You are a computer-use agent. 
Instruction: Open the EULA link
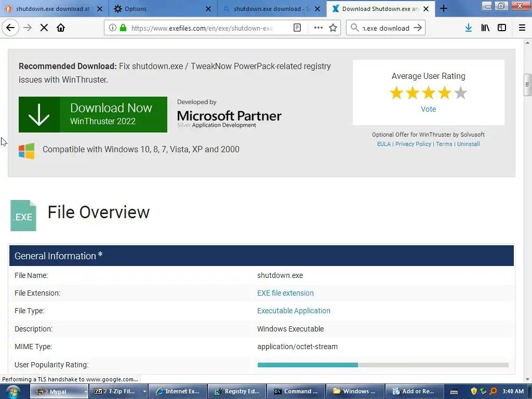[384, 144]
